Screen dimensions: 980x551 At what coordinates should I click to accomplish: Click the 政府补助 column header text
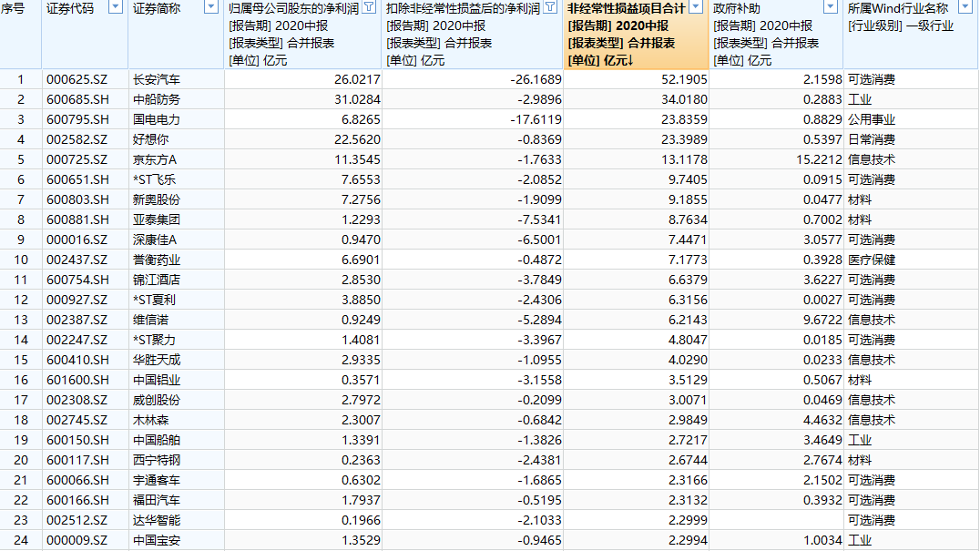pos(737,9)
